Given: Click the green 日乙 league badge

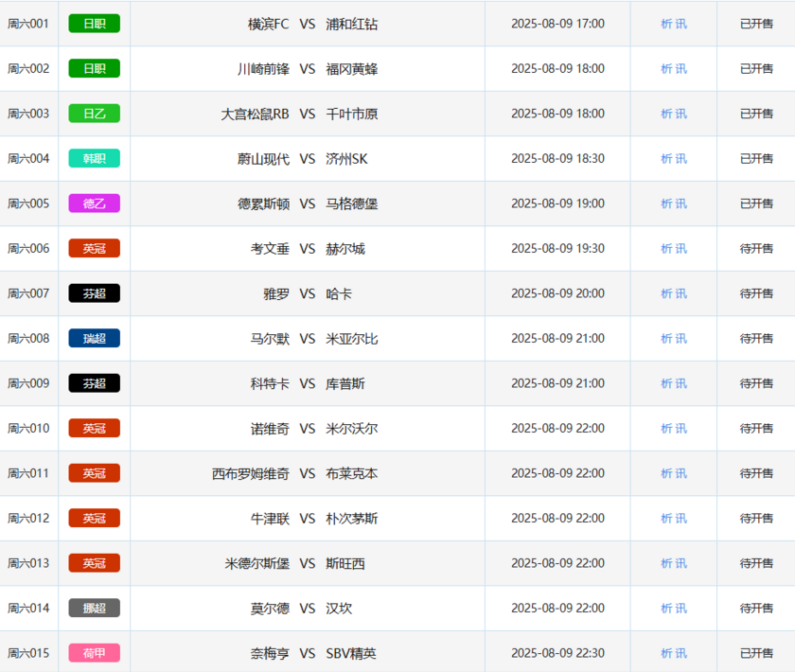Looking at the screenshot, I should click(x=94, y=114).
